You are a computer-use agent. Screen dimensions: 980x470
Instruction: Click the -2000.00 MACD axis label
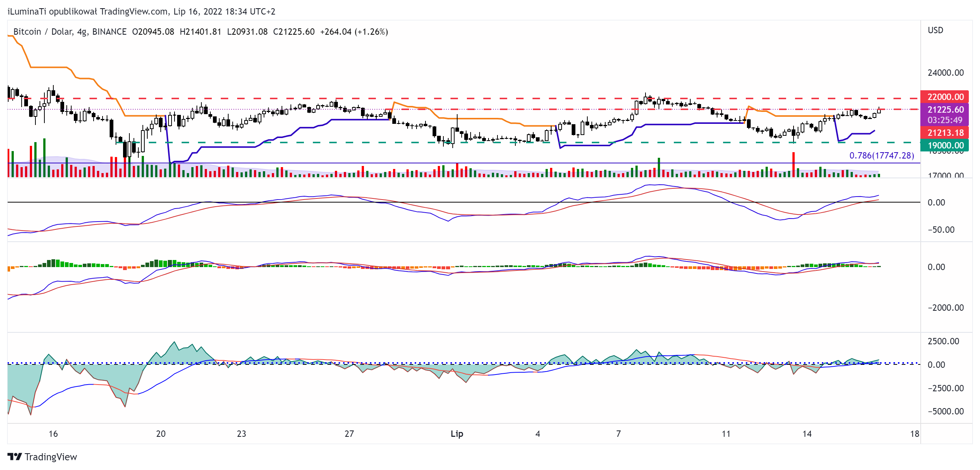(x=945, y=307)
